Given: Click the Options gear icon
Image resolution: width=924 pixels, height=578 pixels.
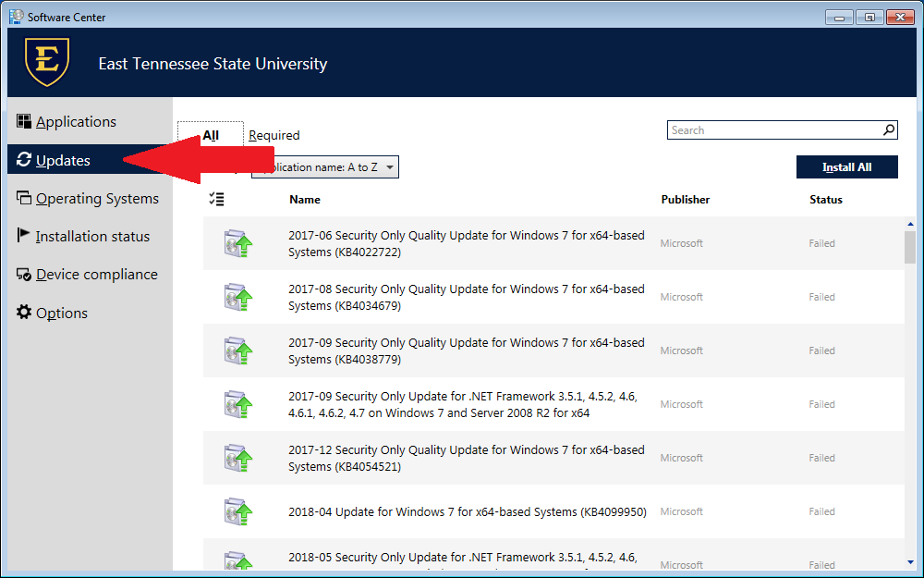Looking at the screenshot, I should 25,313.
